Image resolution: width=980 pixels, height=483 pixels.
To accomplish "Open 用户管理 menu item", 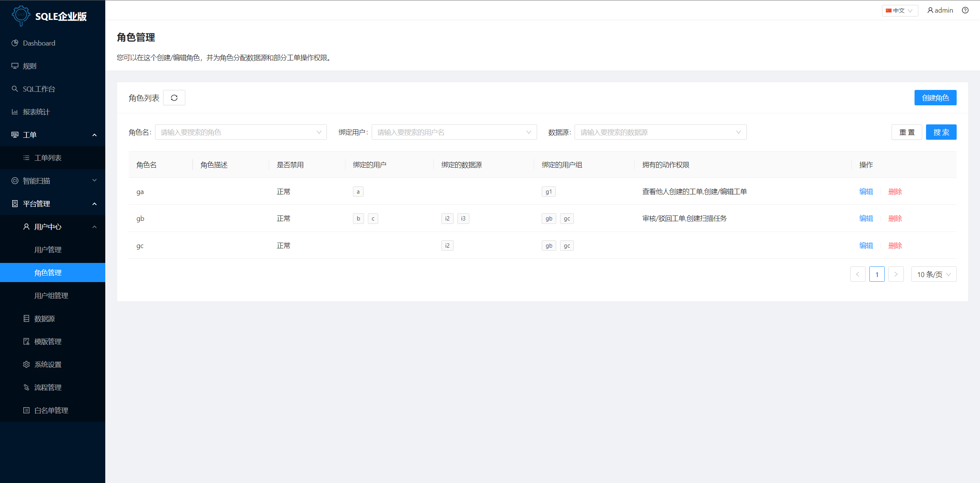I will [52, 250].
